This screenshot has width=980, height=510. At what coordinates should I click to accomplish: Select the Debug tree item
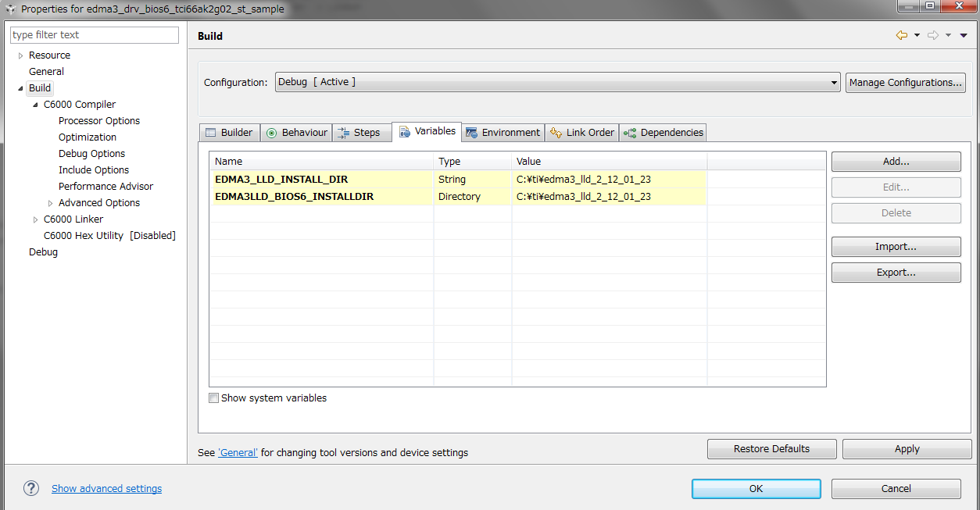point(43,252)
